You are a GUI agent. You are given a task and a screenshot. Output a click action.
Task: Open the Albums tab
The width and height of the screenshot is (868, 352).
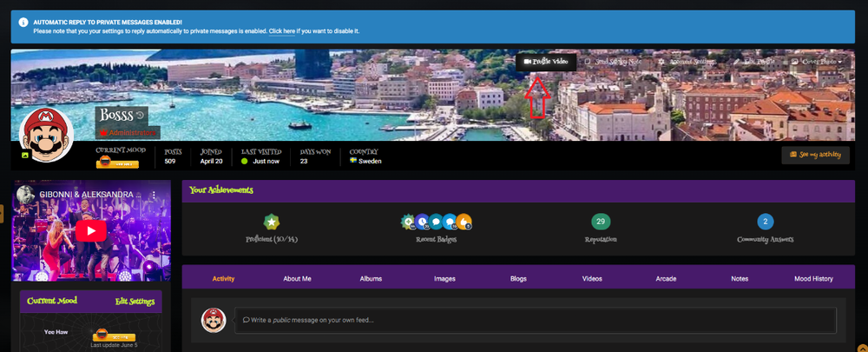(x=371, y=279)
